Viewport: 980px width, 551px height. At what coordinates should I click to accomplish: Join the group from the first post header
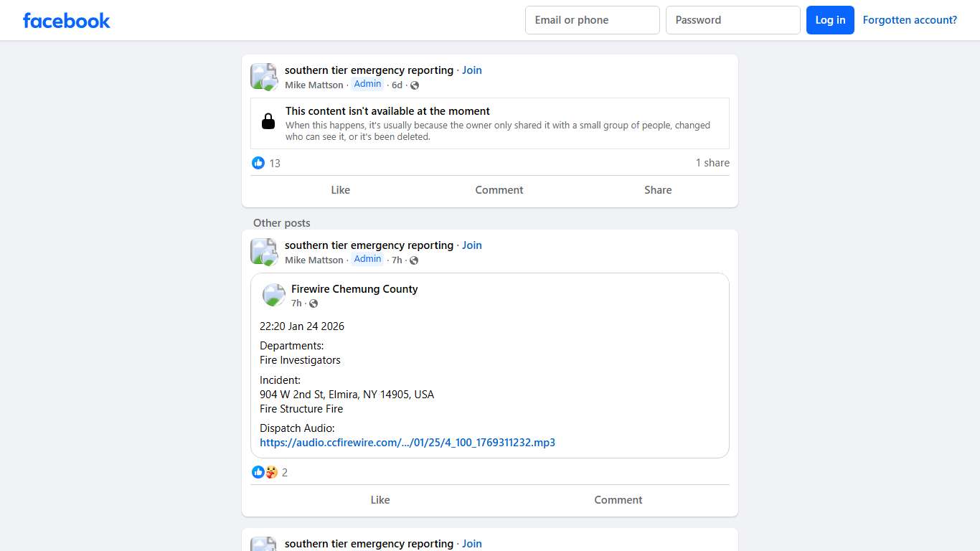(472, 70)
